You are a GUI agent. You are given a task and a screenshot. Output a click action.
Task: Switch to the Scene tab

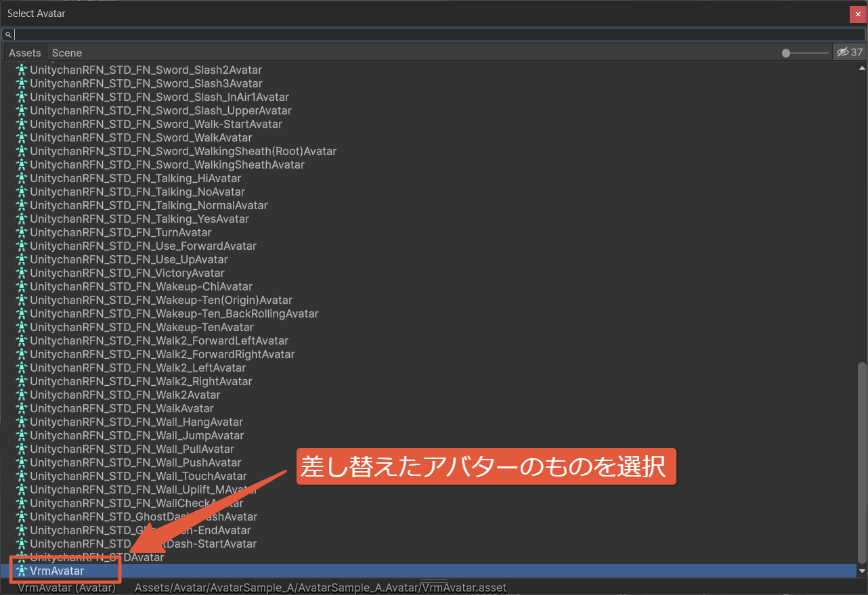67,53
